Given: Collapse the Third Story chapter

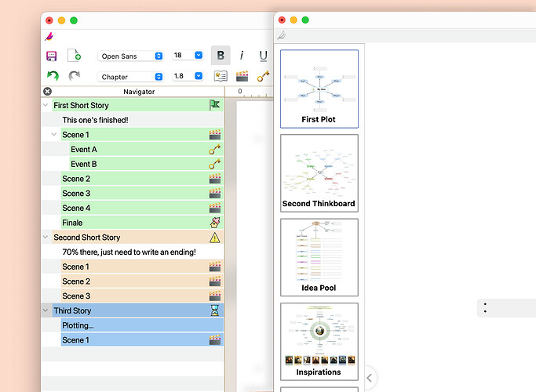Looking at the screenshot, I should click(46, 310).
